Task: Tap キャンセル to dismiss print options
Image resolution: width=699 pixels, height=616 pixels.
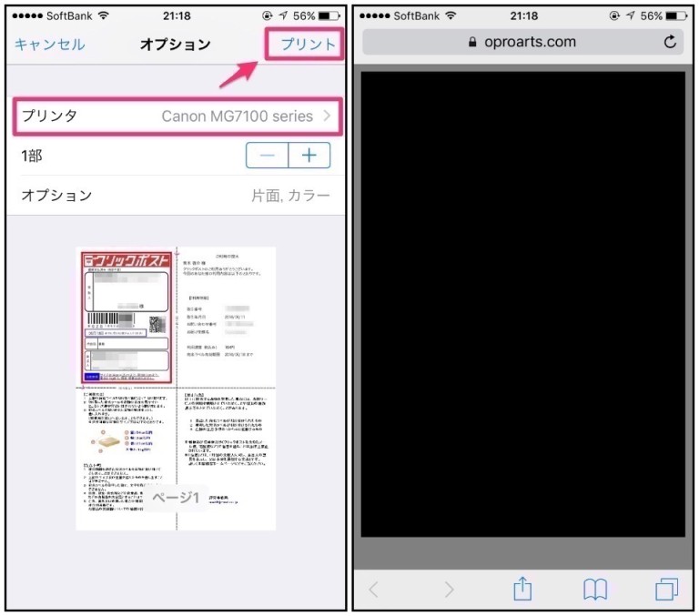Action: pos(49,44)
